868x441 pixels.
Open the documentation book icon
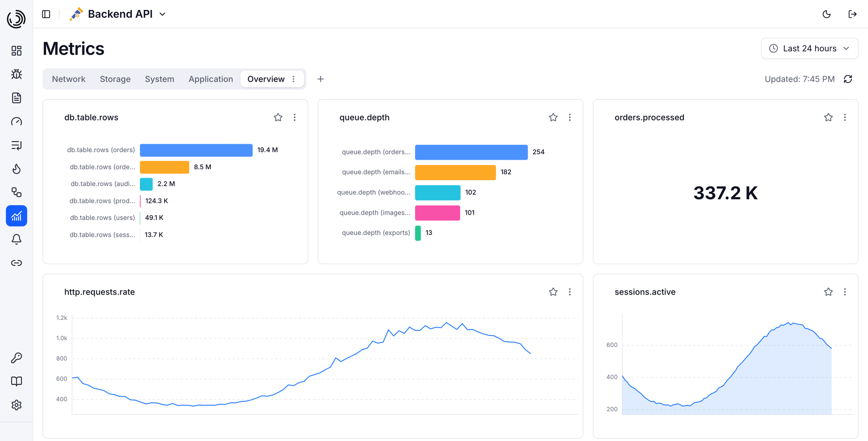(x=16, y=381)
